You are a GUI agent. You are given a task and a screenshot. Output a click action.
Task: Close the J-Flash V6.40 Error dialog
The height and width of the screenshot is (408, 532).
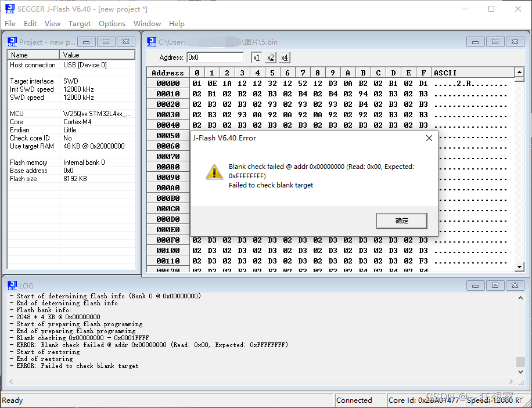[429, 138]
